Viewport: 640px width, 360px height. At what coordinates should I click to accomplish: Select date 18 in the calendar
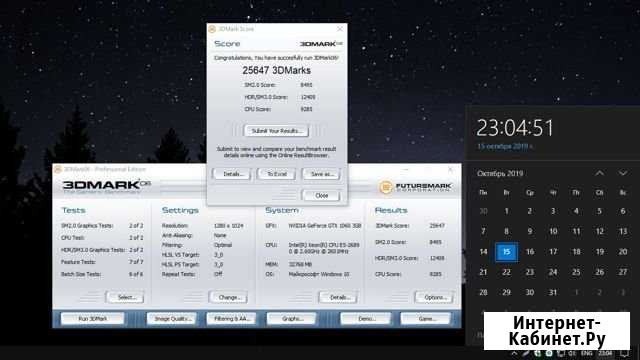point(576,252)
